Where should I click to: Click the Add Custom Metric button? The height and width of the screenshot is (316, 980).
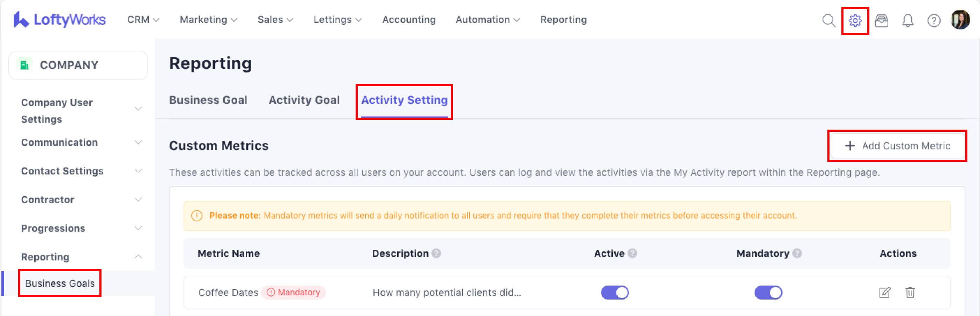click(897, 146)
